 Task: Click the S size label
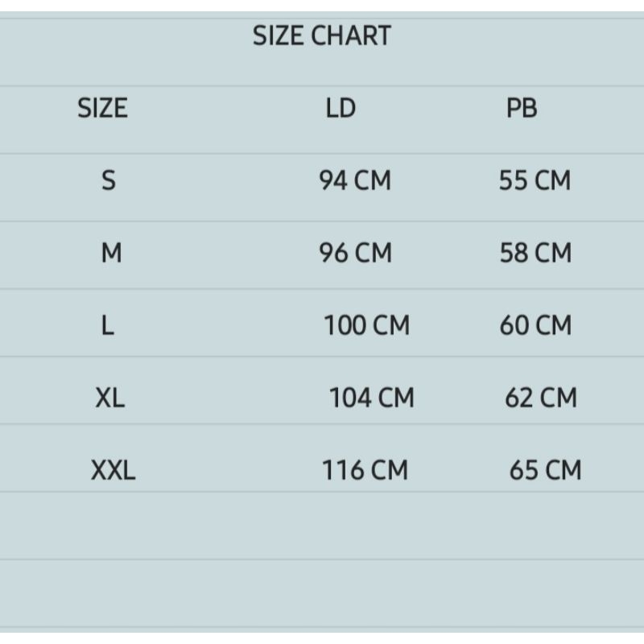[109, 180]
